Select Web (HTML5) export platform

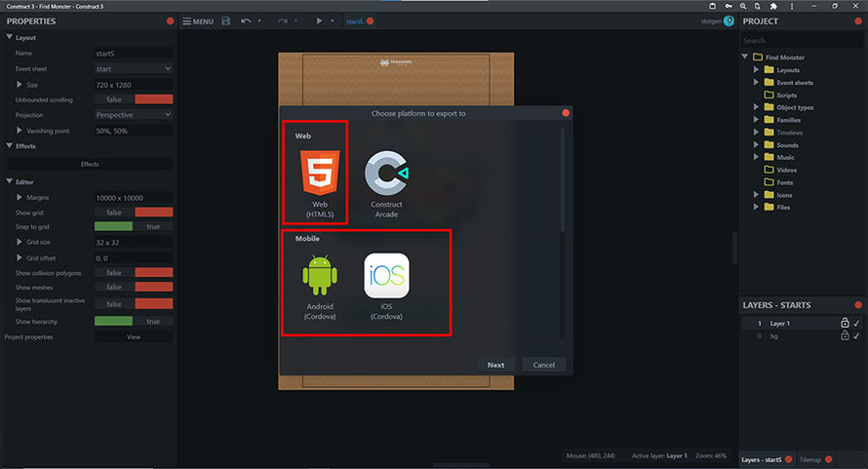tap(320, 183)
